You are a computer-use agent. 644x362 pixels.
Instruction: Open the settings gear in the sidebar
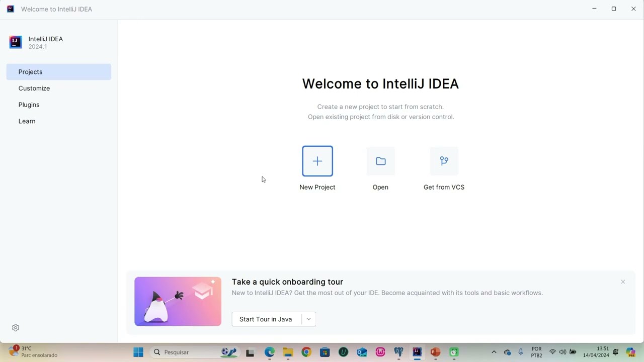(16, 328)
